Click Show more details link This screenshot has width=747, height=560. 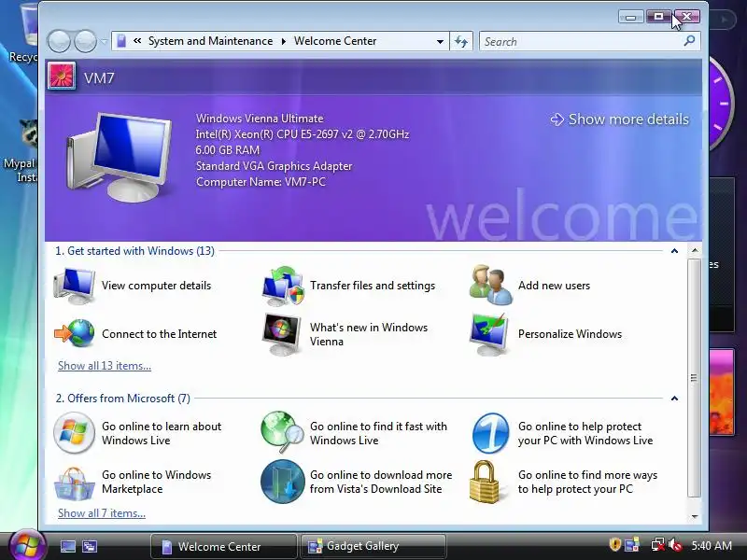point(620,119)
